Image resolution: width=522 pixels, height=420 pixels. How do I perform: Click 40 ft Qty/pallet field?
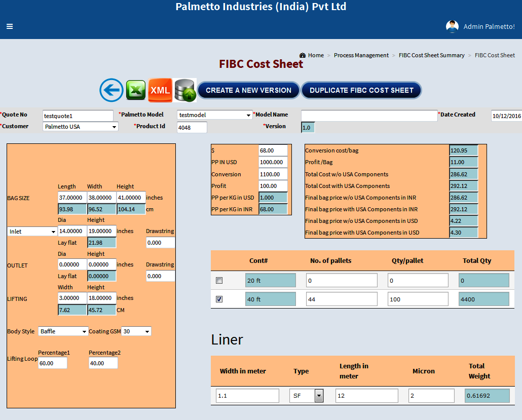pyautogui.click(x=418, y=299)
